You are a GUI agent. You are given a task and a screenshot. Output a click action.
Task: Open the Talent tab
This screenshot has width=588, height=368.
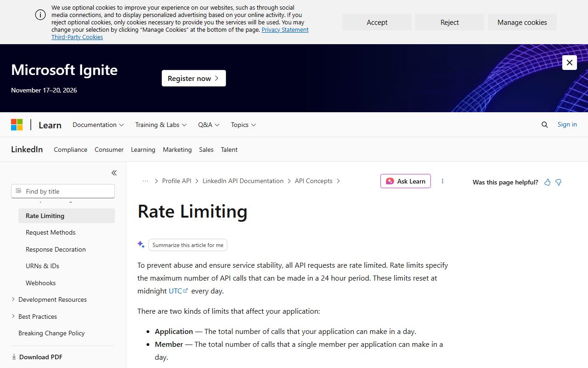pyautogui.click(x=229, y=149)
